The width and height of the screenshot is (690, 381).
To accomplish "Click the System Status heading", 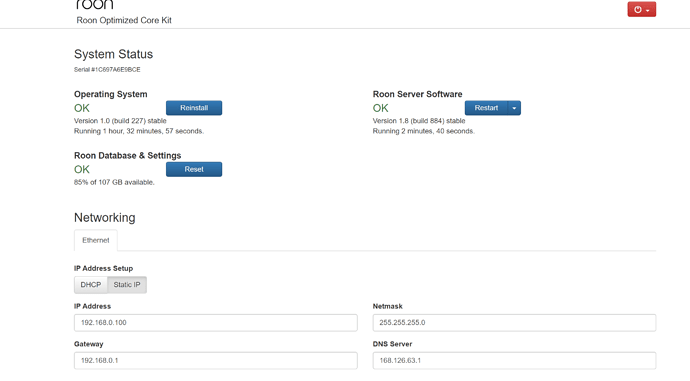I will [114, 54].
